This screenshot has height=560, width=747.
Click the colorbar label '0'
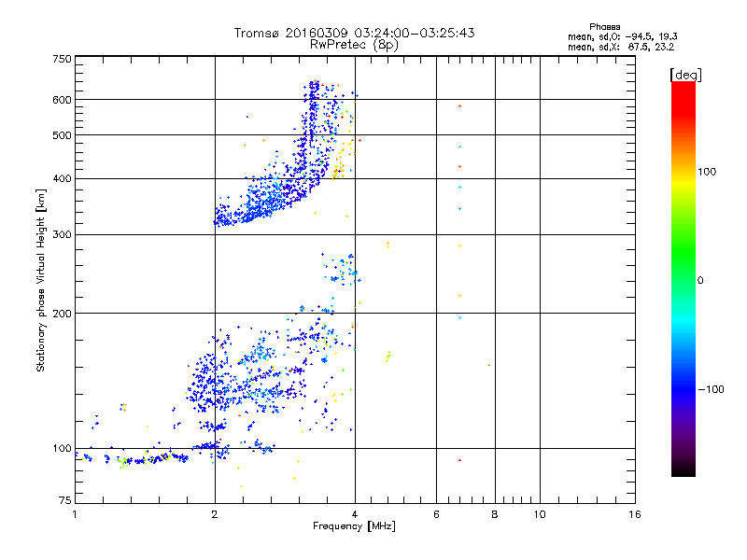pyautogui.click(x=700, y=281)
